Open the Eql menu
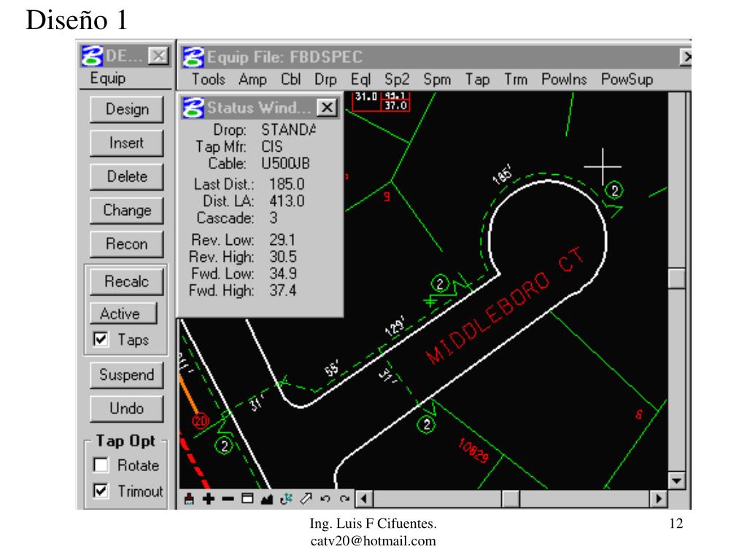 point(360,79)
